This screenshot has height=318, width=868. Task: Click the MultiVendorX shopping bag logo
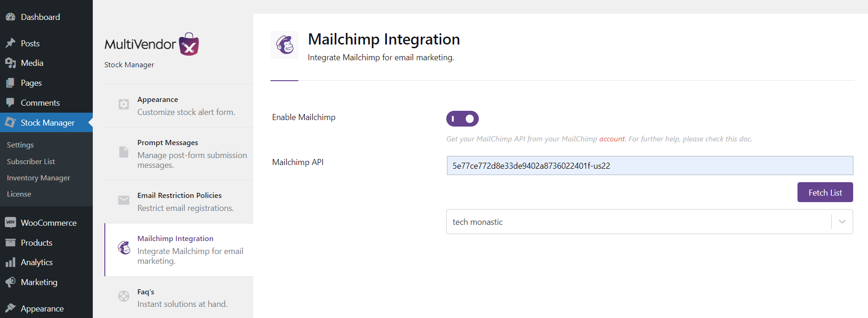(189, 44)
